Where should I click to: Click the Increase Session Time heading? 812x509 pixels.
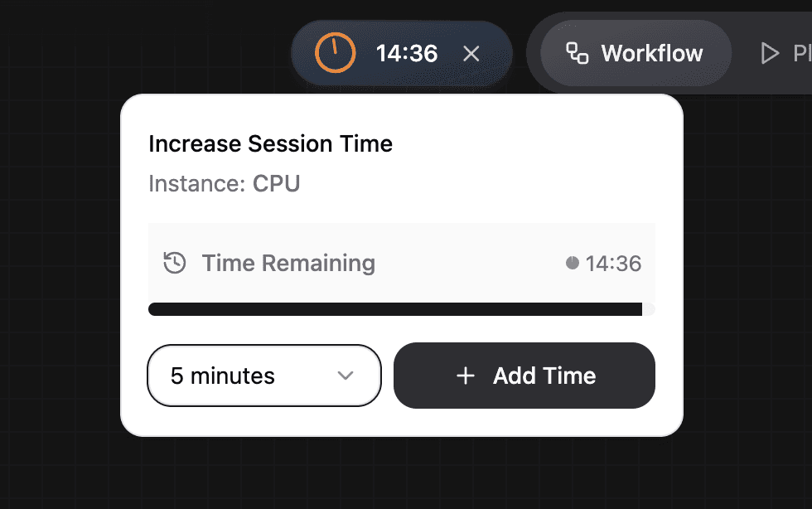tap(270, 143)
